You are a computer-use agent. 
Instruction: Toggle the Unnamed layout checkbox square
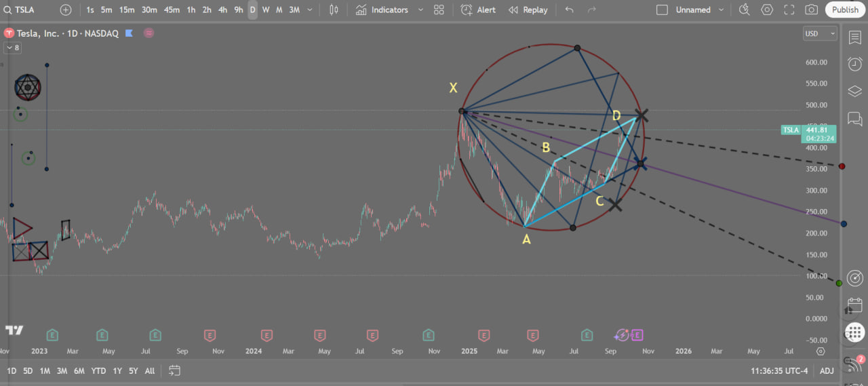pos(662,10)
